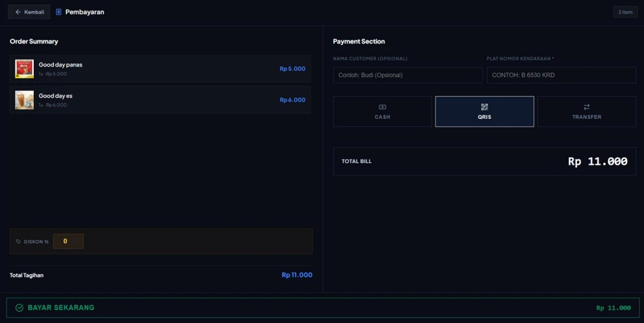The width and height of the screenshot is (644, 323).
Task: Click the checkmark icon on Bayar Sekarang
Action: [20, 308]
